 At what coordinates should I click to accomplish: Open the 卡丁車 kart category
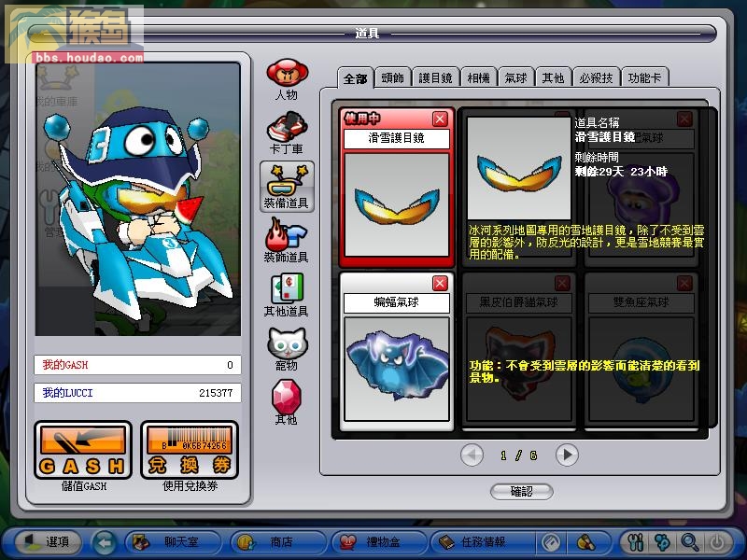pyautogui.click(x=287, y=133)
